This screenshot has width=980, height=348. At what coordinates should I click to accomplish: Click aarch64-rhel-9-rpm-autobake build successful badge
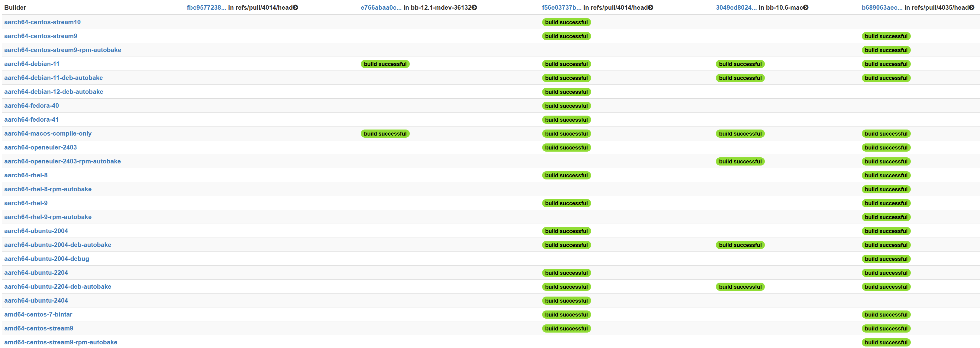(886, 217)
